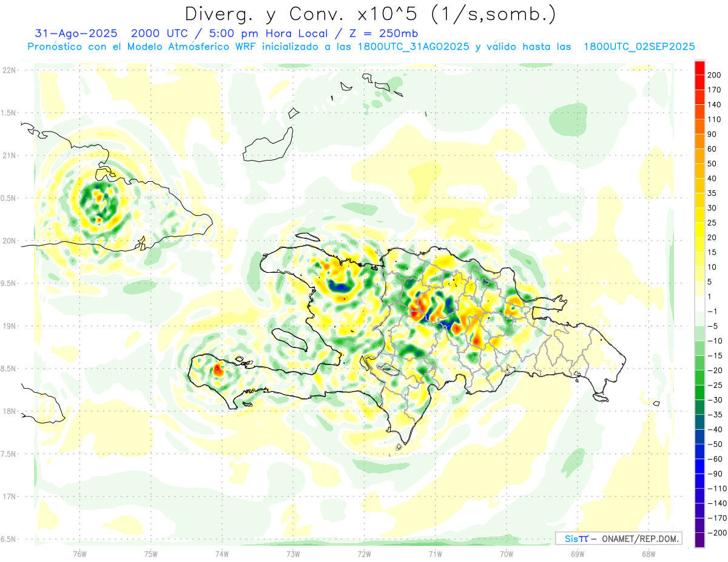Click the '-90' value on the color scale
Screen dimensions: 728x562
click(x=715, y=474)
